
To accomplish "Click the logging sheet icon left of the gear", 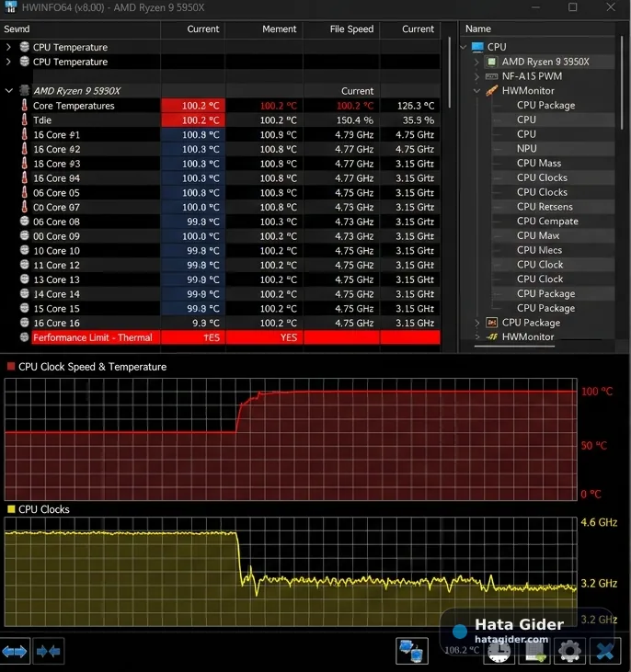I will click(x=535, y=653).
